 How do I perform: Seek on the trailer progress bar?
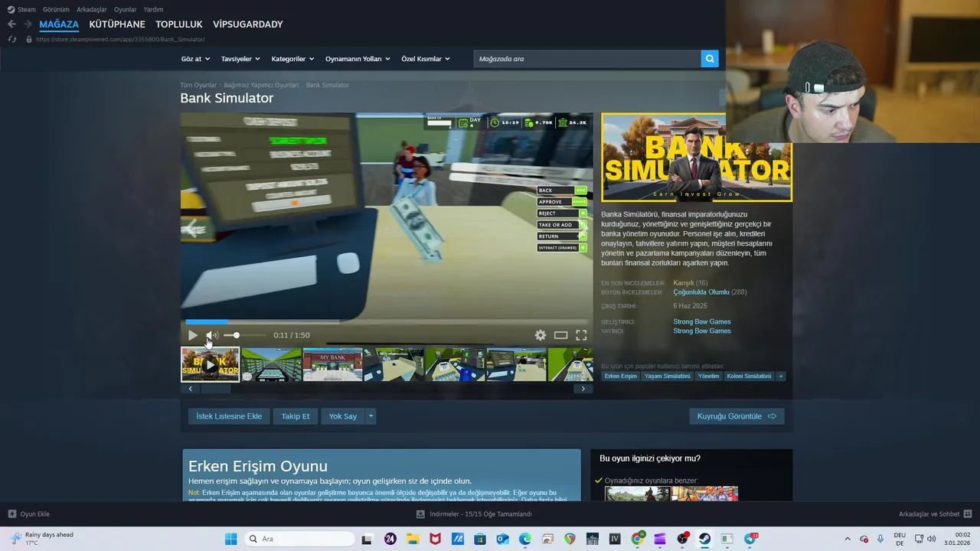tap(387, 321)
